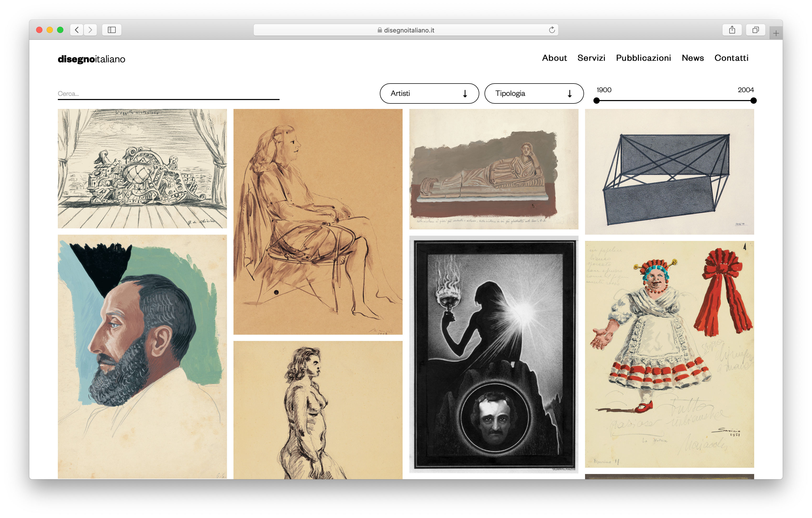The image size is (812, 518).
Task: Open the bearded man profile portrait
Action: point(142,357)
